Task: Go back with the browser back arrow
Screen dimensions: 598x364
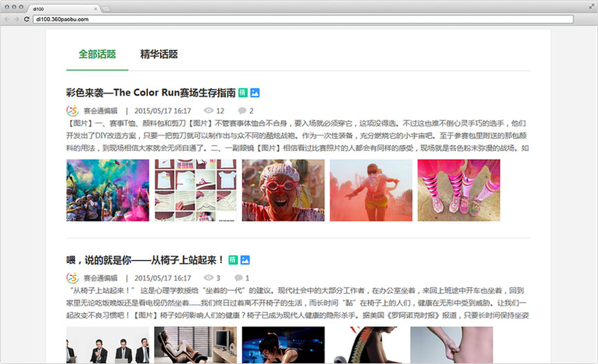Action: (x=7, y=19)
